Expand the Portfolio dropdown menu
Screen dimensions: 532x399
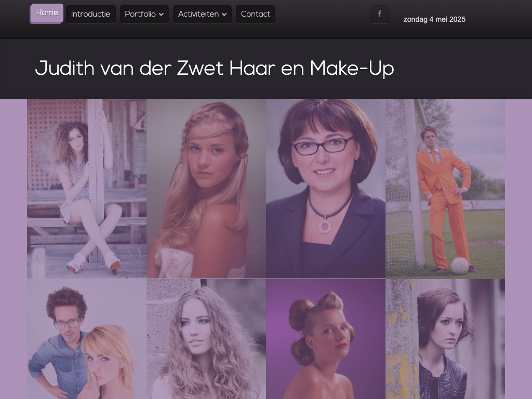pos(144,15)
